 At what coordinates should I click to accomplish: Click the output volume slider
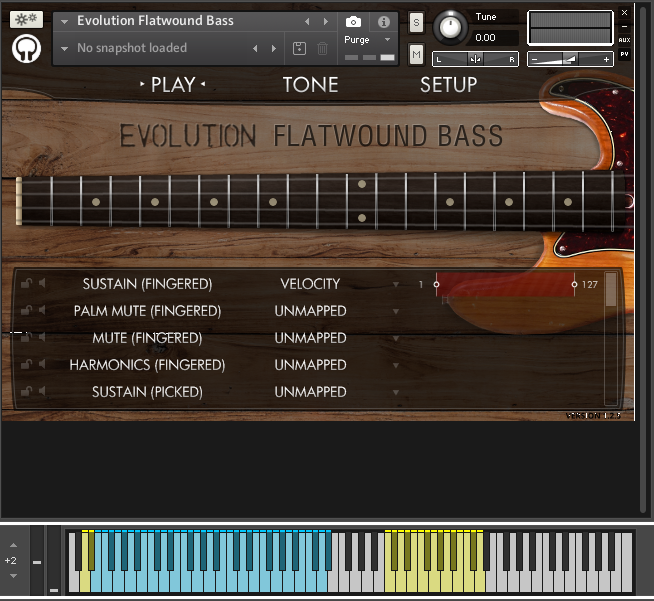pos(570,59)
